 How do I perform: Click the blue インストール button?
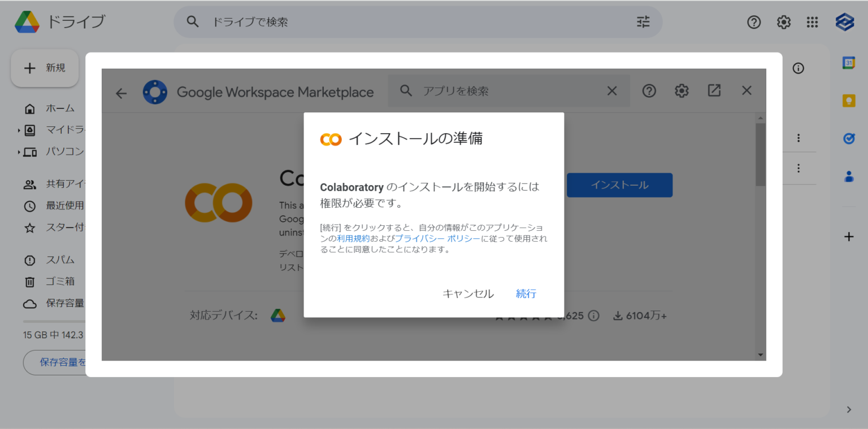(x=619, y=185)
